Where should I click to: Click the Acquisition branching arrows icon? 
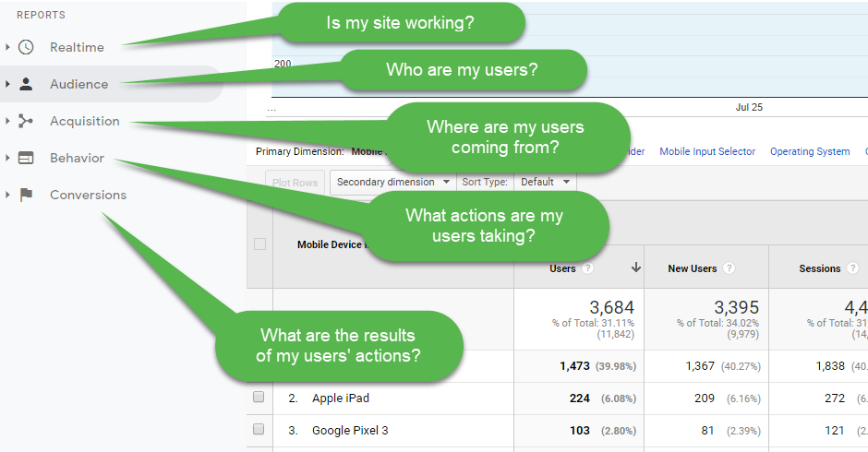click(26, 121)
